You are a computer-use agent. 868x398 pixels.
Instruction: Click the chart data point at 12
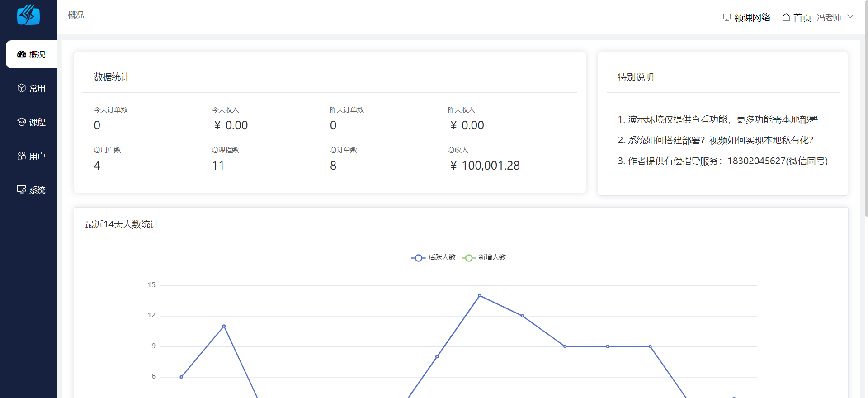(x=522, y=316)
